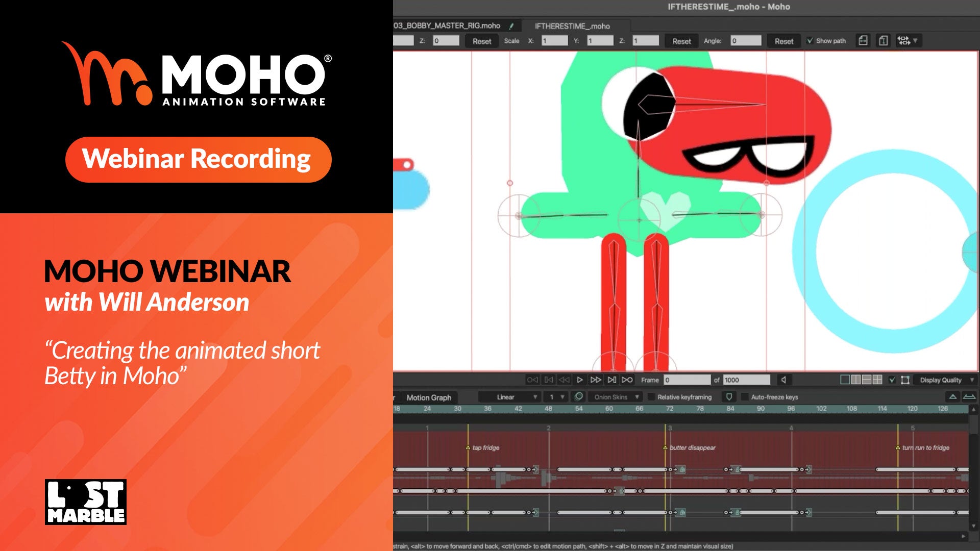980x551 pixels.
Task: Enable Auto-freeze keys checkbox
Action: click(x=745, y=397)
